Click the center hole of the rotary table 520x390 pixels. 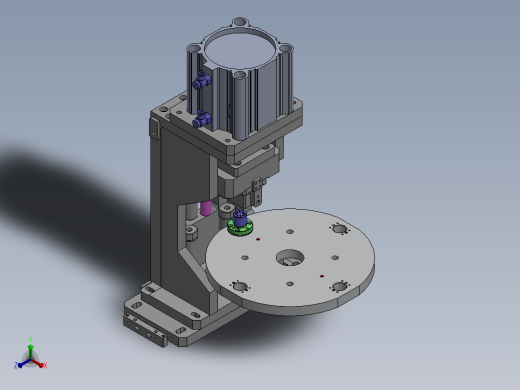[x=290, y=257]
